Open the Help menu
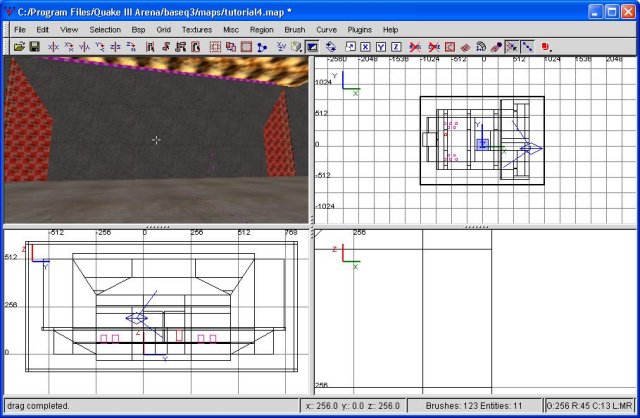This screenshot has height=418, width=640. click(x=390, y=30)
